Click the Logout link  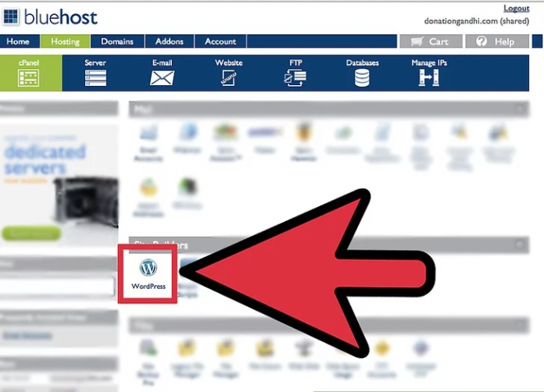pyautogui.click(x=517, y=9)
